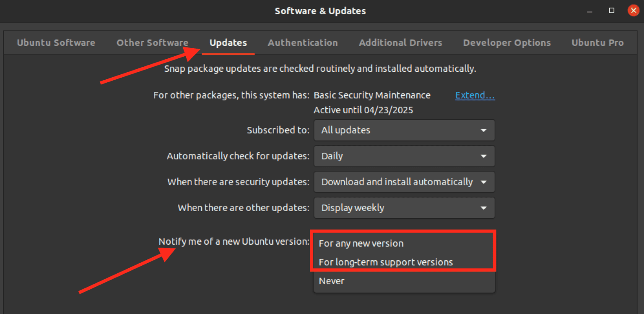Go to the Ubuntu Pro tab
The height and width of the screenshot is (314, 644).
click(597, 42)
